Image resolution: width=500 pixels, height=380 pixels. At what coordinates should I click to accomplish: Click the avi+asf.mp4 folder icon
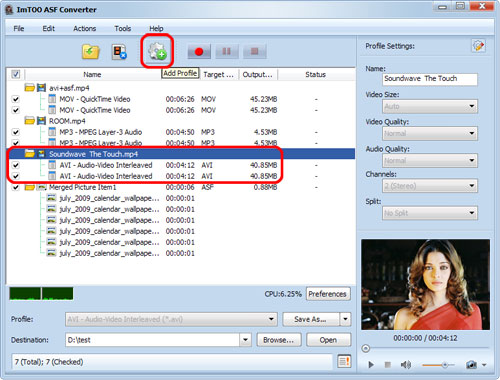click(x=30, y=88)
